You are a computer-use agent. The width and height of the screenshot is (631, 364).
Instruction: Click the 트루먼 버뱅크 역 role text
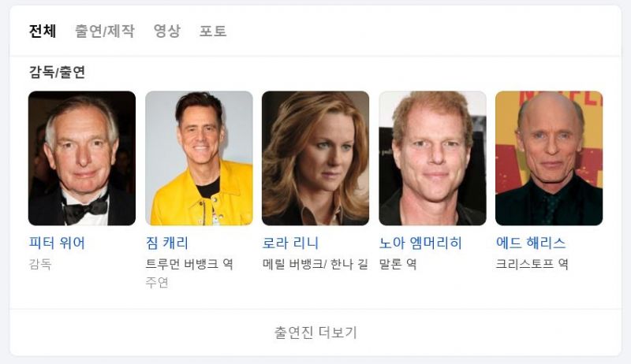tap(189, 264)
